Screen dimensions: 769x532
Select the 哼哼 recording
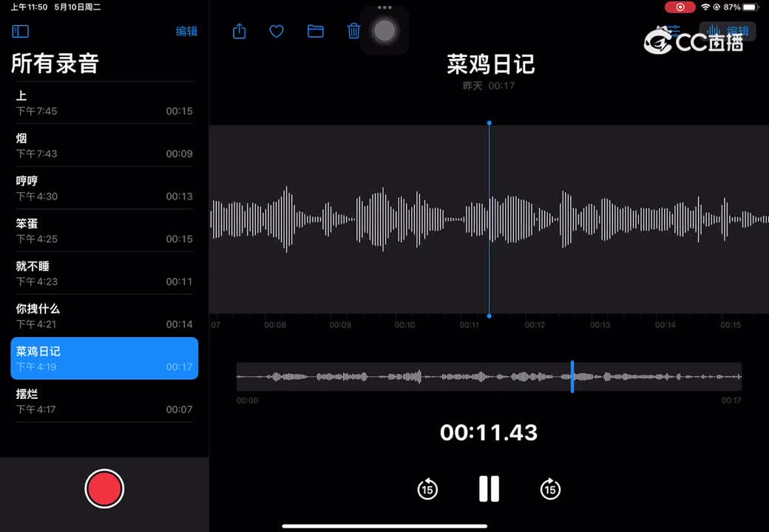104,188
